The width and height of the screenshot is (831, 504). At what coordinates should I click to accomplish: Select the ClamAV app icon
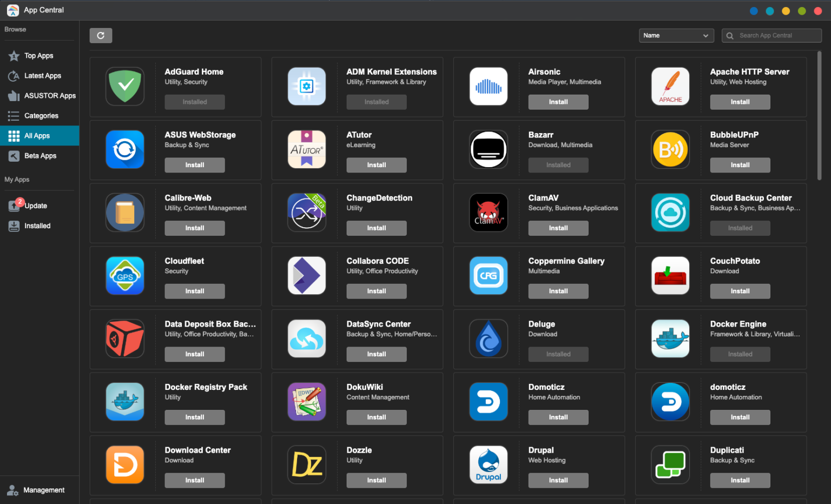[489, 213]
